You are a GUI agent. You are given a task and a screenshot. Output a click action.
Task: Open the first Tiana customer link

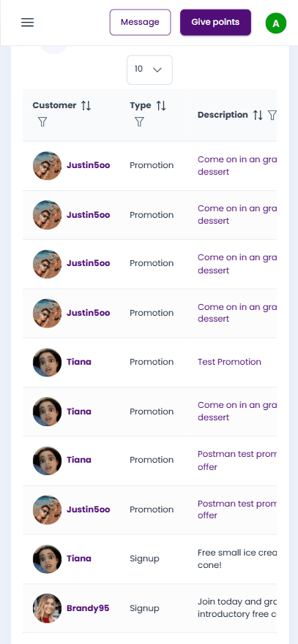pos(79,362)
